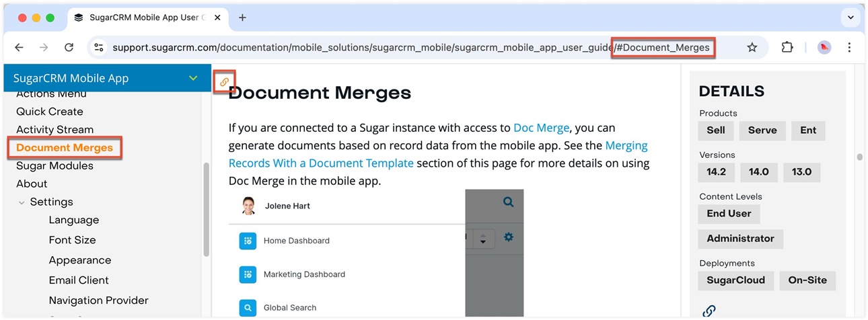Screen dimensions: 868x320
Task: Click the browser back arrow
Action: pos(19,48)
